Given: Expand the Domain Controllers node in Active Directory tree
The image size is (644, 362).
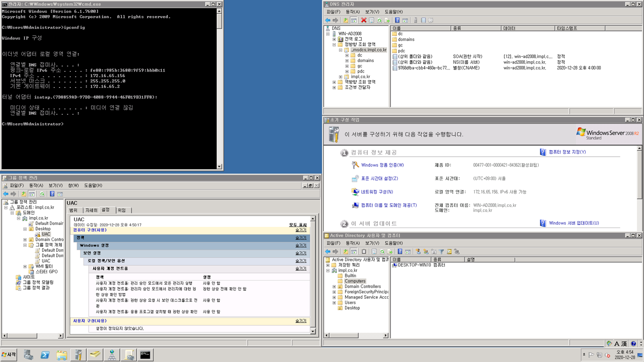Looking at the screenshot, I should pos(334,287).
